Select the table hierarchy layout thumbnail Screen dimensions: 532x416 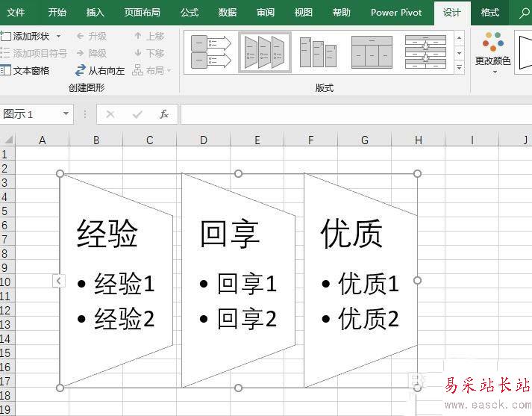(x=372, y=52)
